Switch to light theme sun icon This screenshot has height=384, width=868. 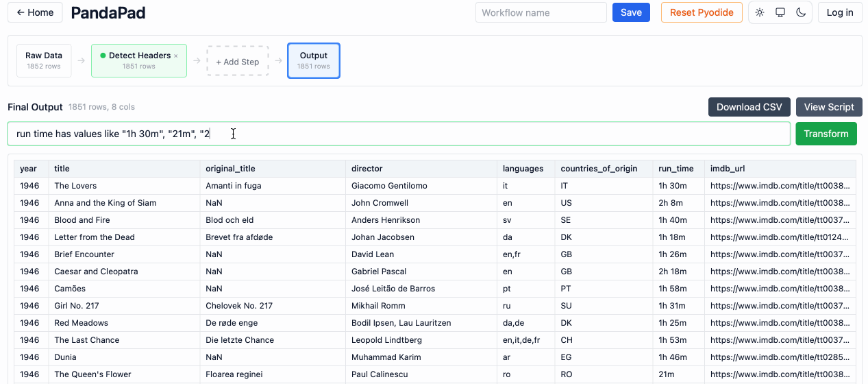click(x=760, y=12)
